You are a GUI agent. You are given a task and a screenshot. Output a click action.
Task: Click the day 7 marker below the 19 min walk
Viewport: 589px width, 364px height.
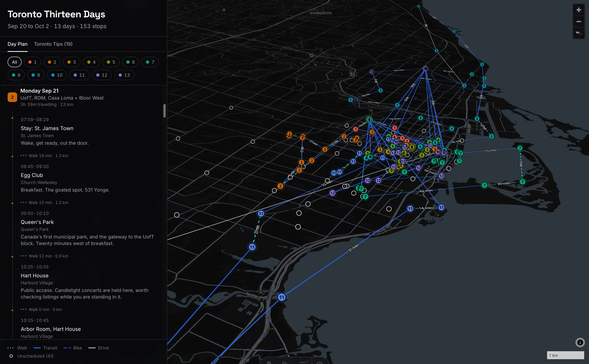(522, 182)
